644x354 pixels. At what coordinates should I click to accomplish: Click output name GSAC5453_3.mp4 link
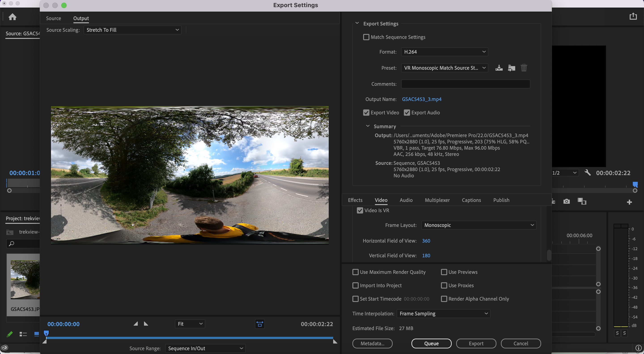(x=422, y=99)
